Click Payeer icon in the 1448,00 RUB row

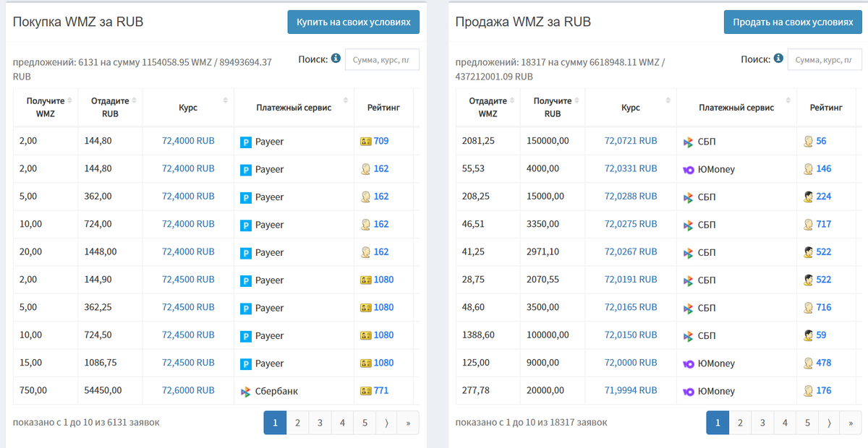click(246, 253)
